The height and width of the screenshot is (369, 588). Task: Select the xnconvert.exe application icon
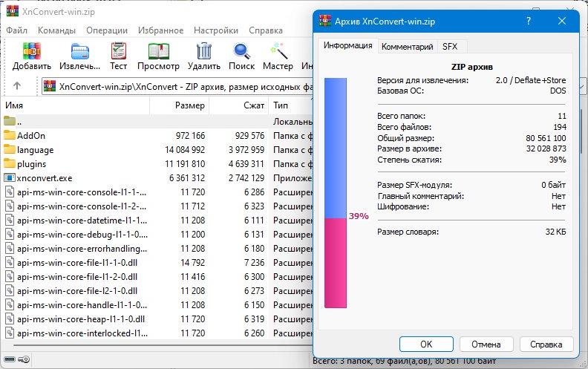tap(10, 177)
